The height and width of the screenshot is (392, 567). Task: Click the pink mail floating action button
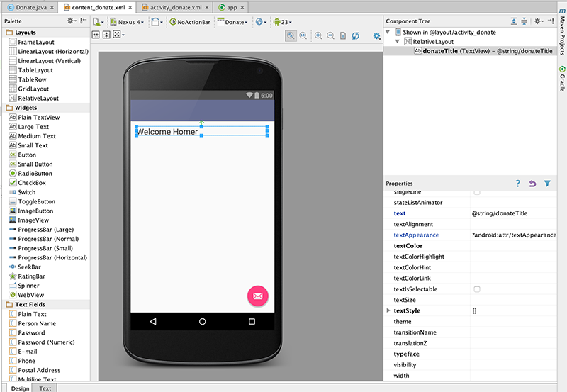pyautogui.click(x=257, y=296)
